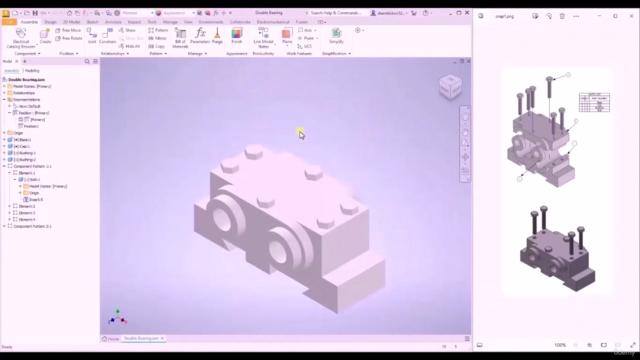Open the Electrical Catalog Browser tool

pyautogui.click(x=21, y=38)
